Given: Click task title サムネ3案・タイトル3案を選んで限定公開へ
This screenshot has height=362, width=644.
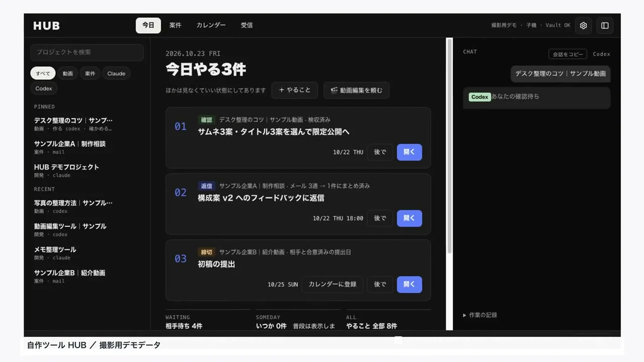Looking at the screenshot, I should click(x=274, y=132).
